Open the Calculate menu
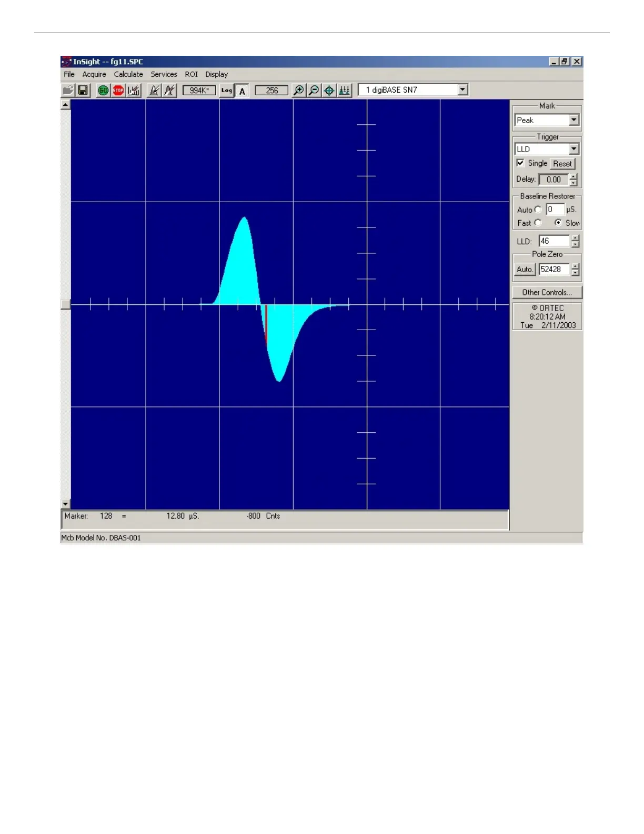This screenshot has height=834, width=644. [128, 74]
